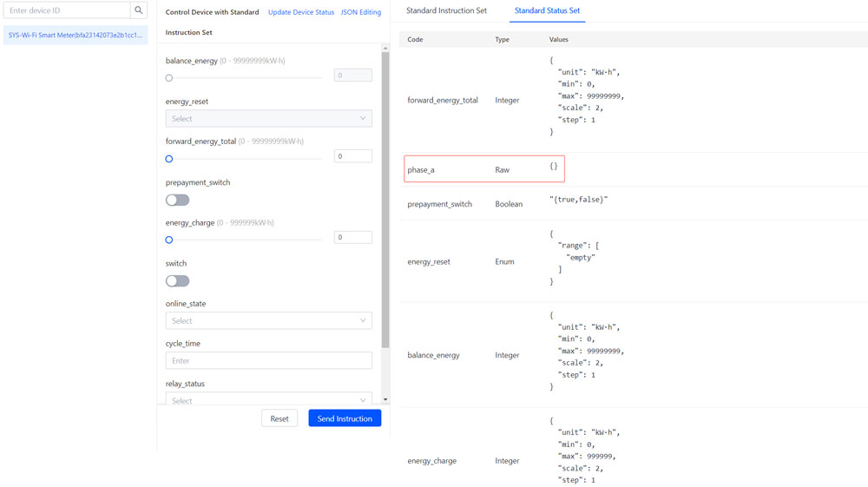The height and width of the screenshot is (487, 868).
Task: Open the relay_status dropdown
Action: 268,400
